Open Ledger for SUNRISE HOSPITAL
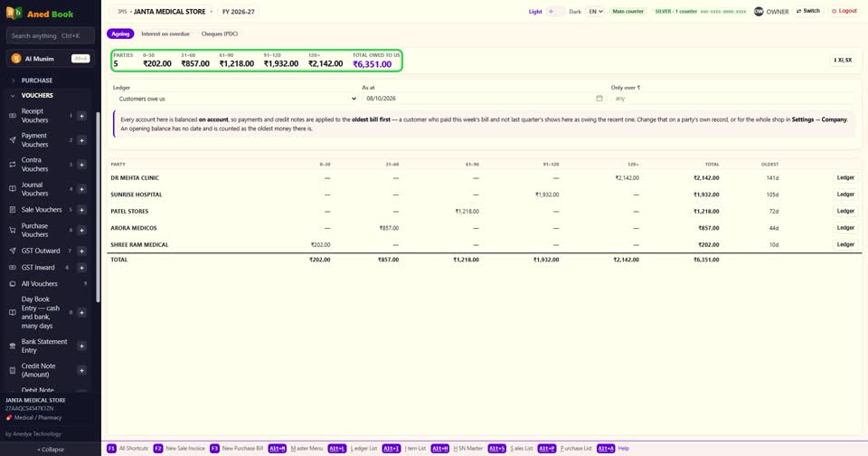The image size is (868, 456). point(845,195)
